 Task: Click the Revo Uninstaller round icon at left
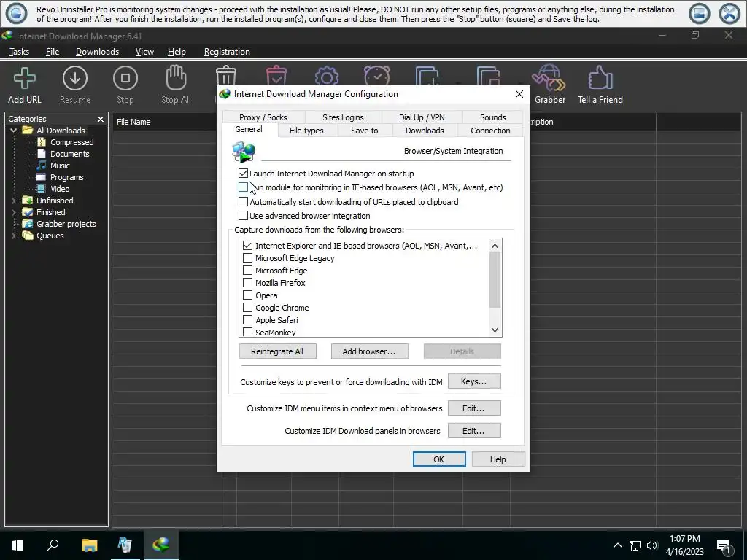coord(16,13)
